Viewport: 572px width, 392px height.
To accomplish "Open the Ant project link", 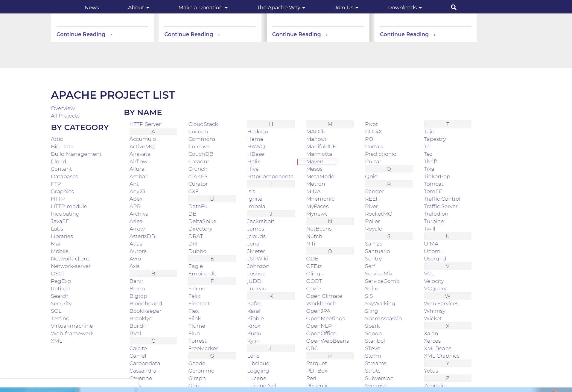I will tap(134, 184).
